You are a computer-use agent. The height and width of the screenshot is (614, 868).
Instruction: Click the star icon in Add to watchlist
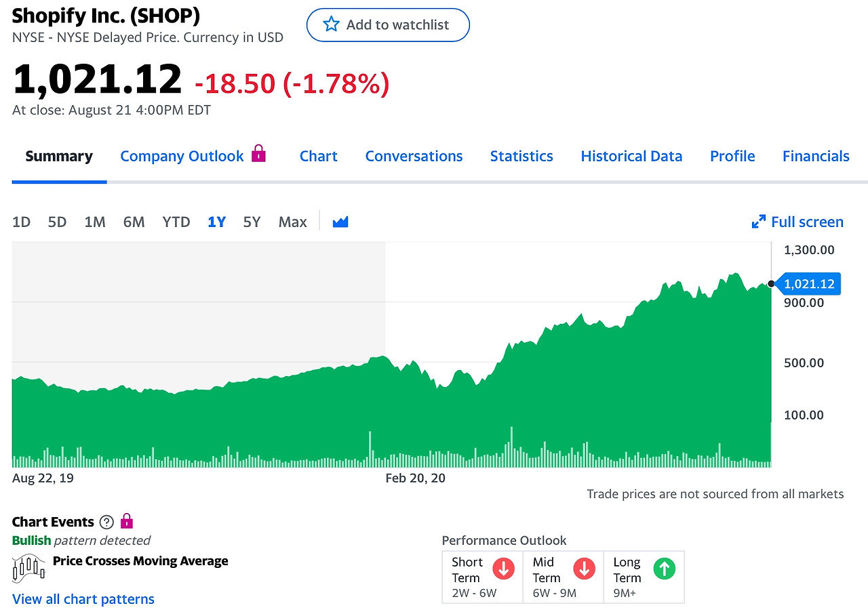coord(331,25)
